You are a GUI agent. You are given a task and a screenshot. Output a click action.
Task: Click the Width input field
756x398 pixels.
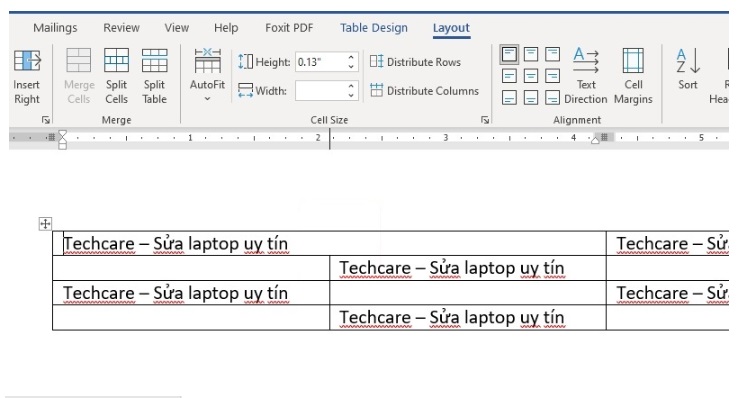[x=320, y=91]
